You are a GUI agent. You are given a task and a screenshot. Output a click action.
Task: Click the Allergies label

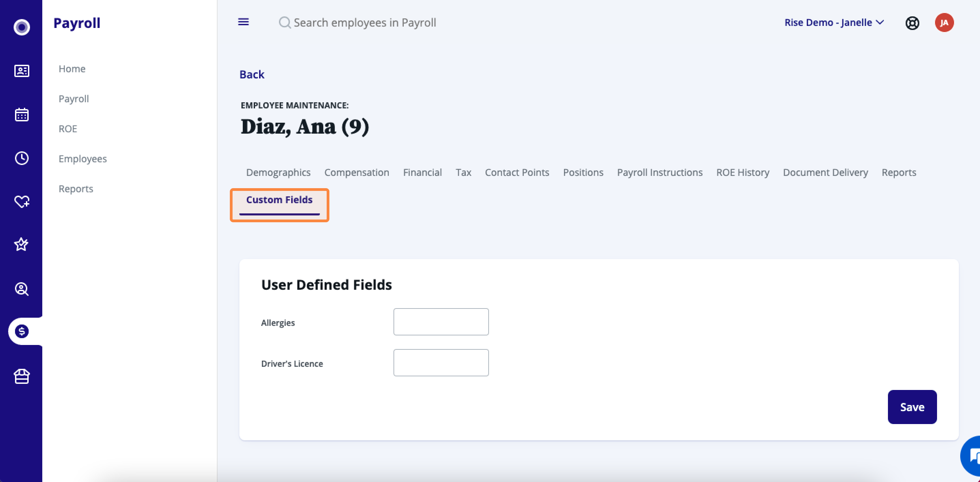click(278, 322)
